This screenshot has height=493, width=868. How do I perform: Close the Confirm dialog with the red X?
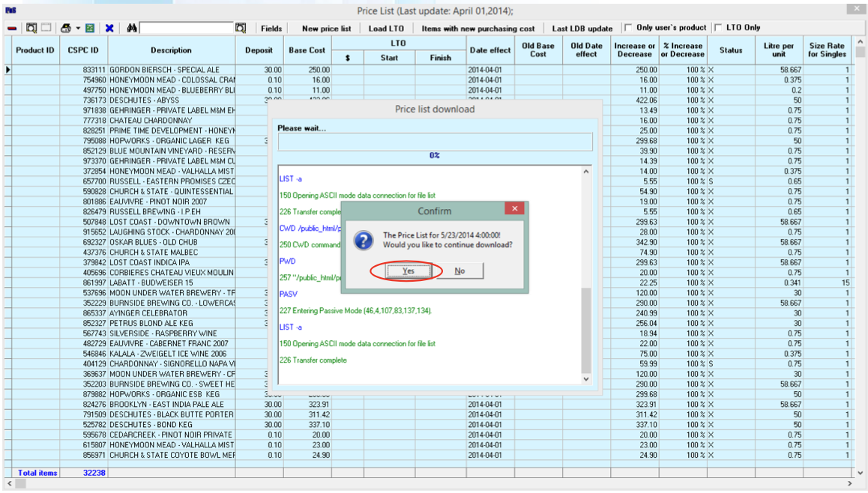pos(514,208)
